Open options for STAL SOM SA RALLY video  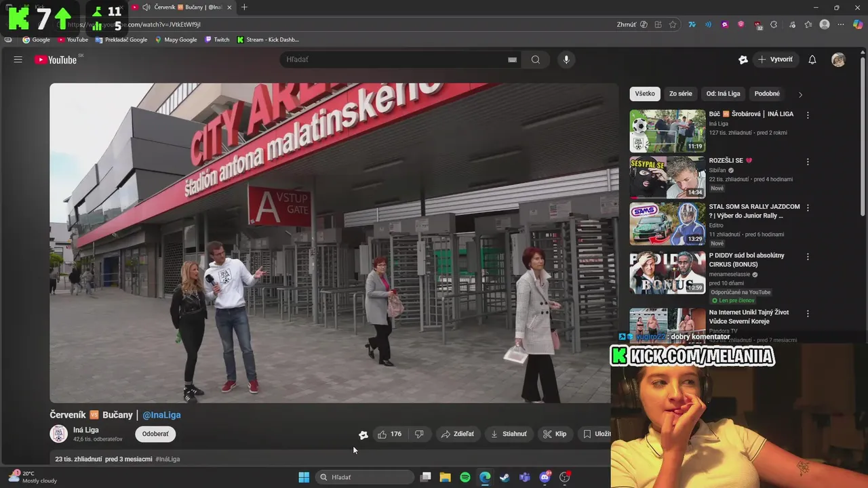pyautogui.click(x=808, y=208)
